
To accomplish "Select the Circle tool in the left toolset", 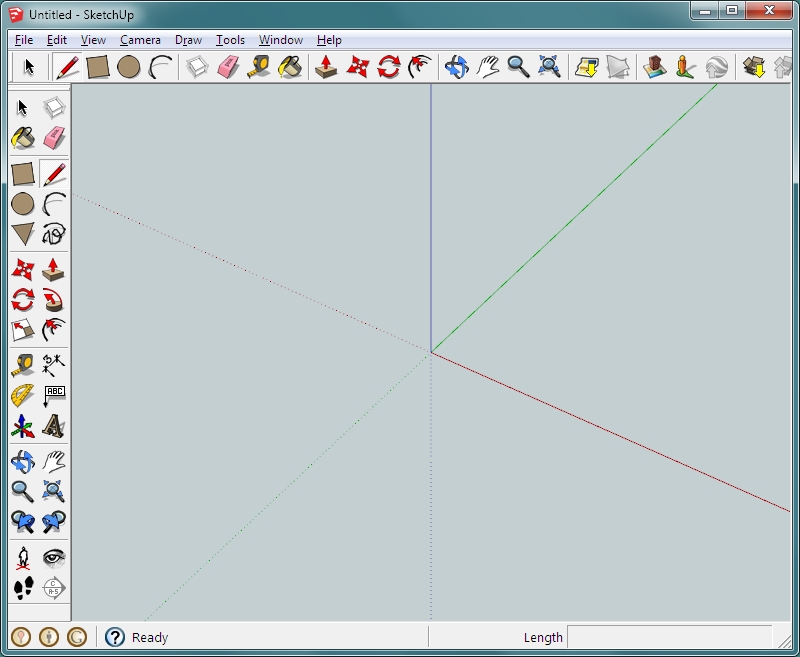I will (x=22, y=204).
